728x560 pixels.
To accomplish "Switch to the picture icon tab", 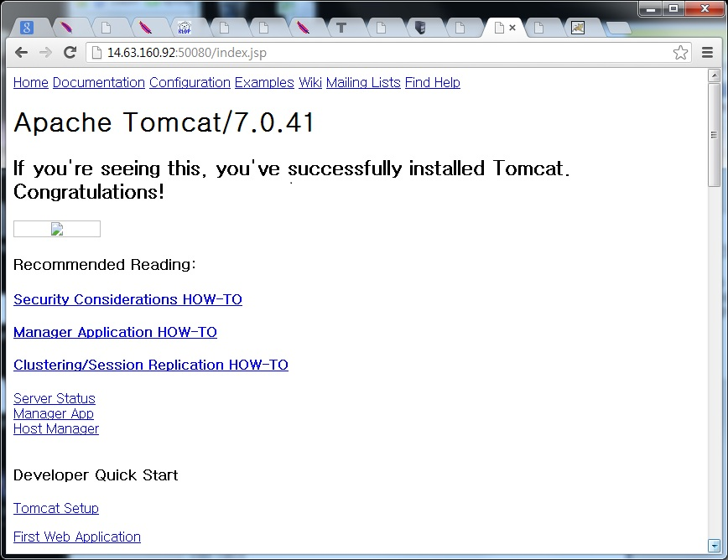I will point(578,28).
